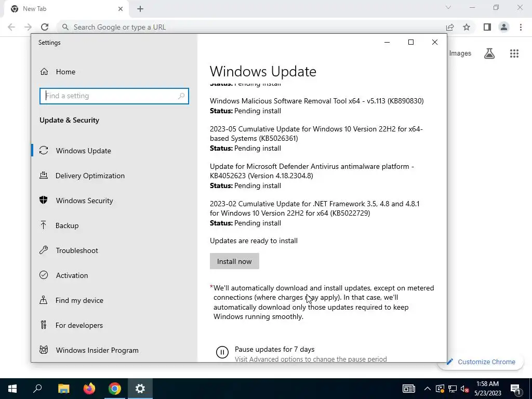Click the Updates are ready to install text
The height and width of the screenshot is (399, 532).
[254, 241]
